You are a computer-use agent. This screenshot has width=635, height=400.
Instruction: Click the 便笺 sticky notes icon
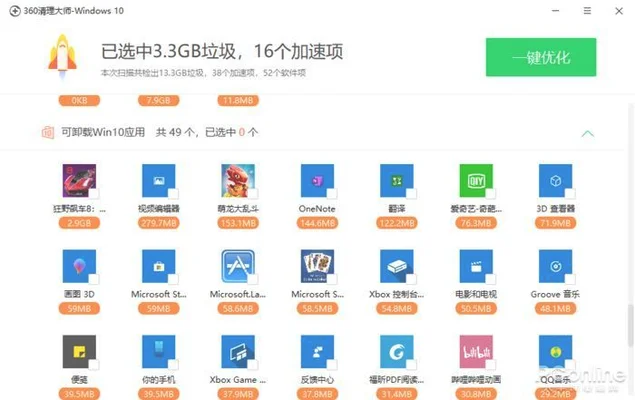coord(79,351)
